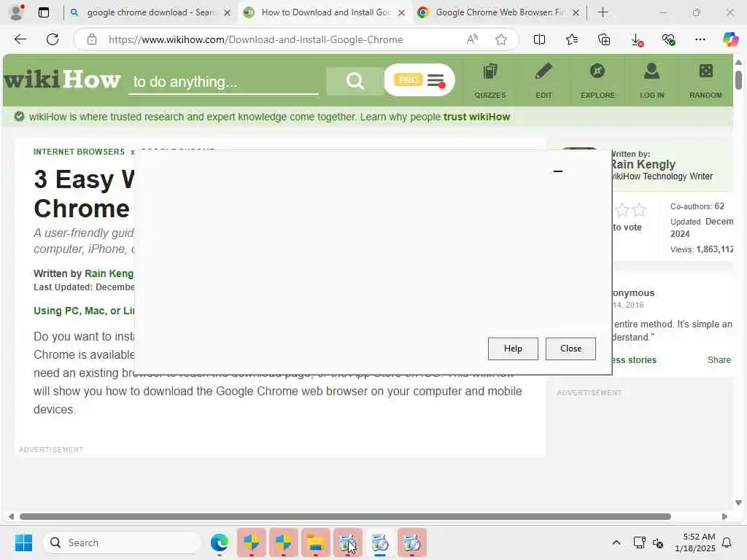The image size is (747, 560).
Task: Click the address bar URL
Action: [x=256, y=39]
